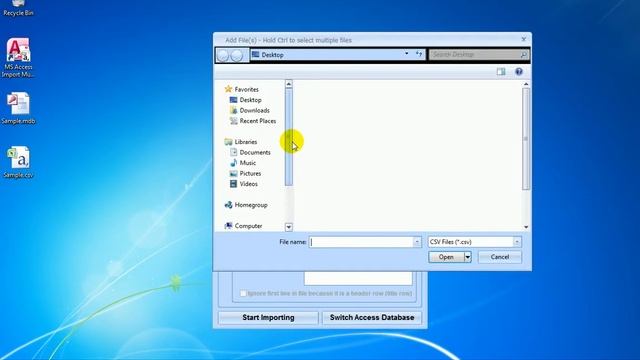The image size is (640, 360).
Task: Click the file list scroll down arrow
Action: (526, 227)
